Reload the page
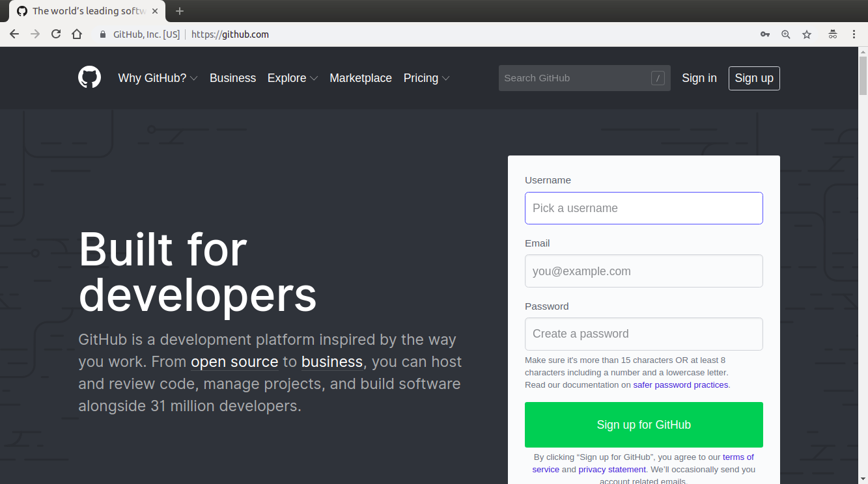 click(x=56, y=34)
